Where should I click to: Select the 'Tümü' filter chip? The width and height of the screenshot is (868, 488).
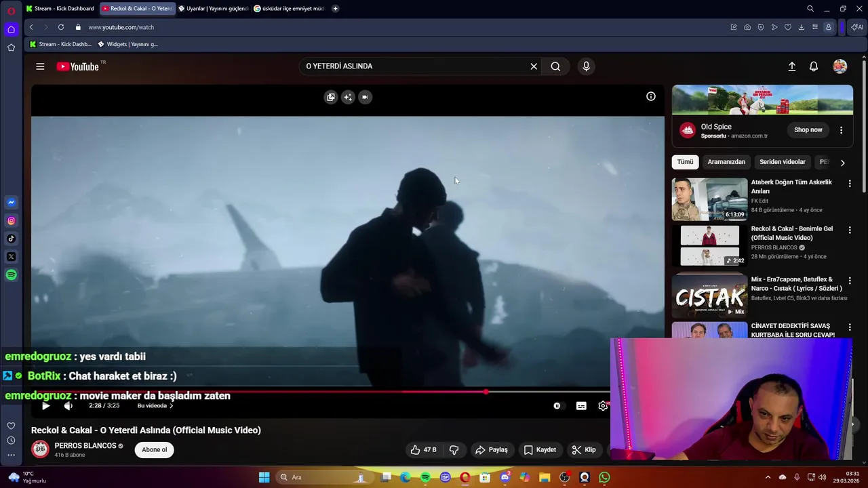point(685,162)
